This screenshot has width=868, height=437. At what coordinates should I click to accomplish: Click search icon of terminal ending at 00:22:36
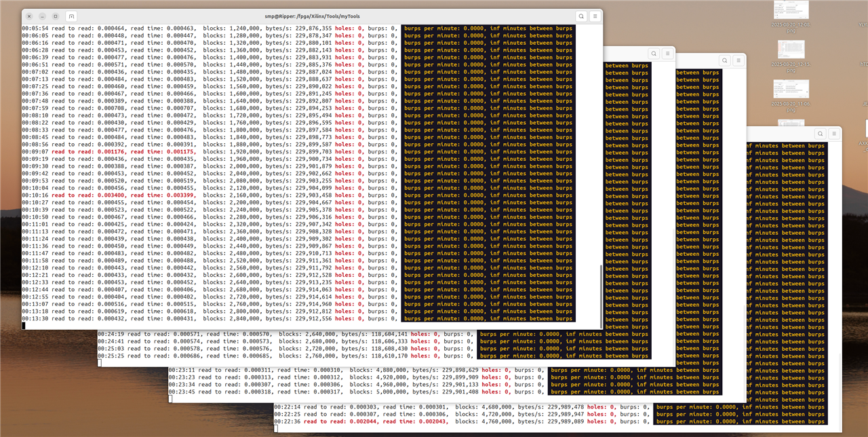pyautogui.click(x=820, y=134)
